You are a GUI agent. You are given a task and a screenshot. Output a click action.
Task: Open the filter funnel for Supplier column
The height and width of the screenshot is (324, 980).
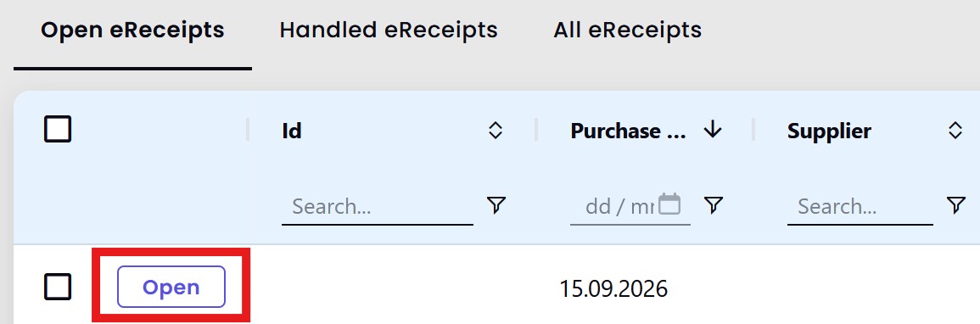tap(955, 204)
